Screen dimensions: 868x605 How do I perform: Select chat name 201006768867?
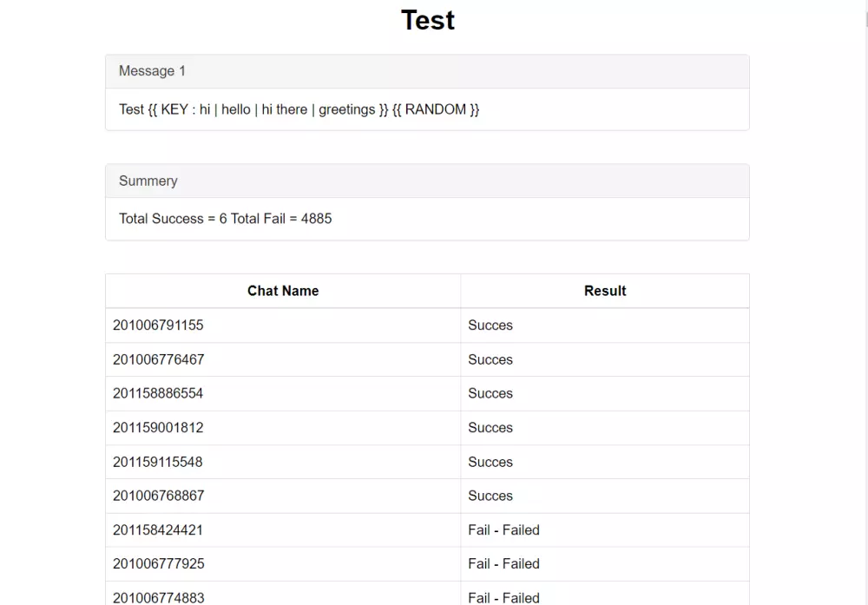point(158,496)
